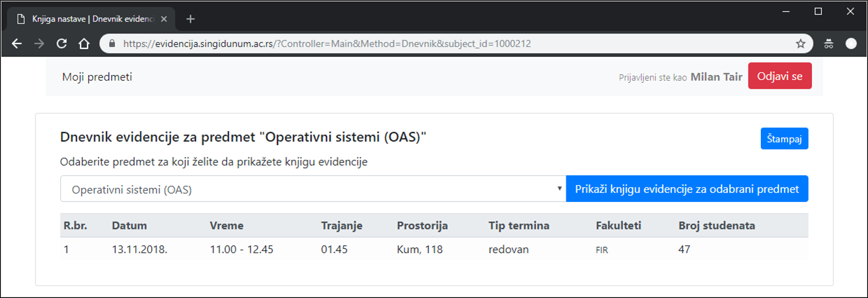Screen dimensions: 868x298
Task: Click the padlock site security icon
Action: tap(112, 43)
